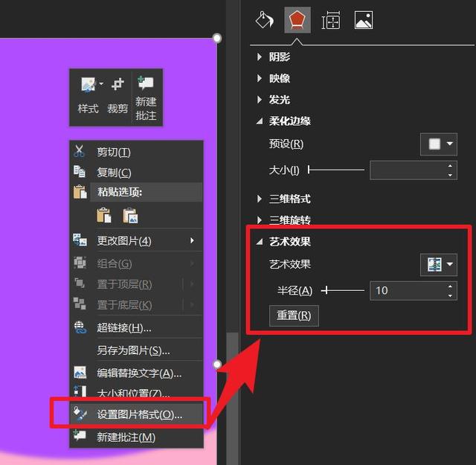Open the 艺术效果 effect picker dropdown
The height and width of the screenshot is (465, 476).
[x=439, y=265]
